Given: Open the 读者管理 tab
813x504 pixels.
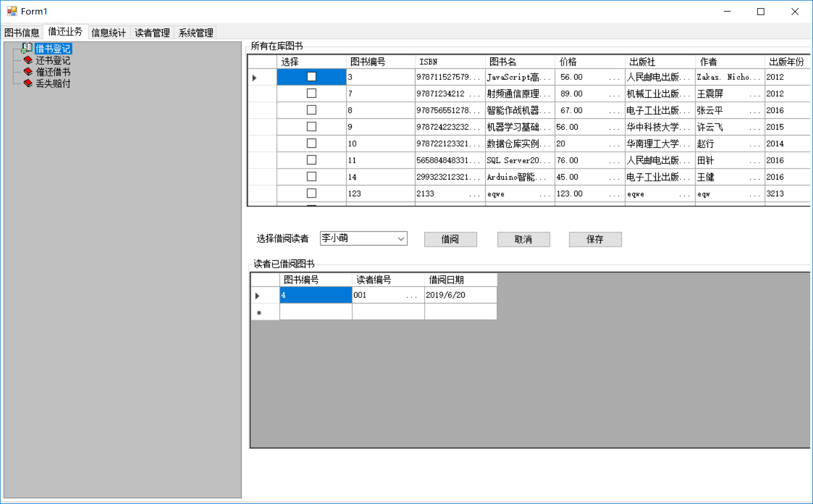Looking at the screenshot, I should pyautogui.click(x=152, y=32).
